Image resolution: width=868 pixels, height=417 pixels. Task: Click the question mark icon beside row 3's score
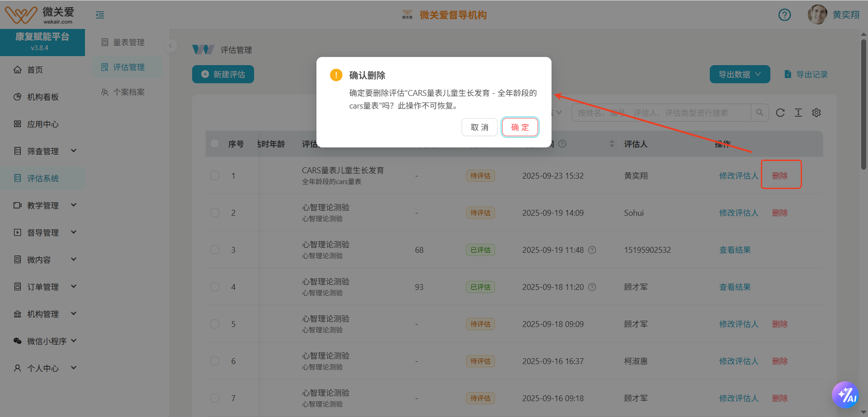point(592,250)
